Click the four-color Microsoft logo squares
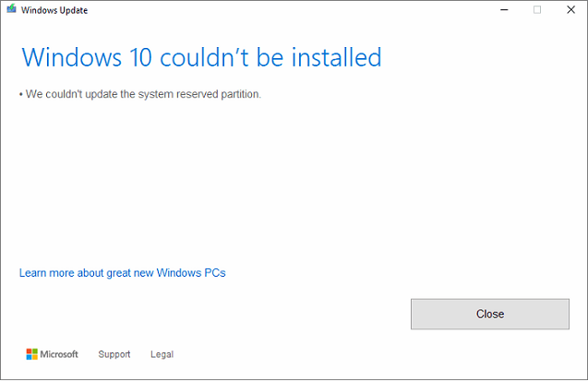 click(32, 354)
